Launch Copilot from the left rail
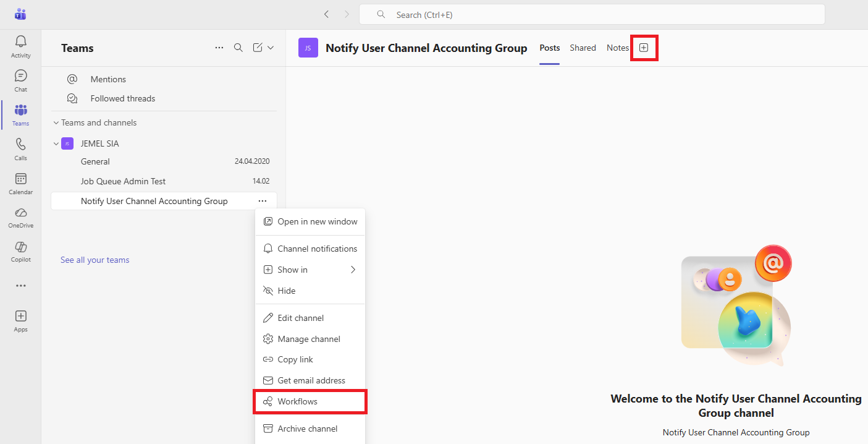Viewport: 868px width, 444px height. 20,251
